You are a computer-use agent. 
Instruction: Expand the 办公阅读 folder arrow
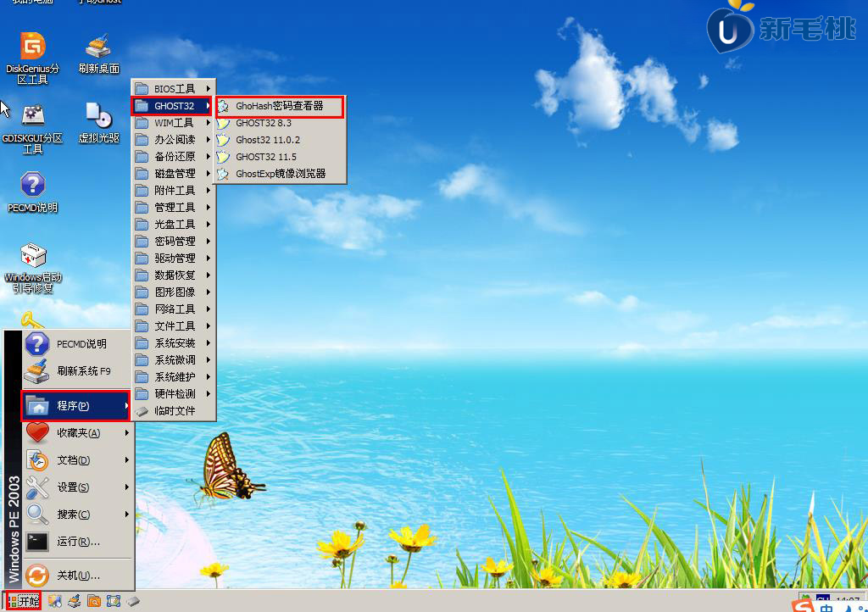point(209,140)
